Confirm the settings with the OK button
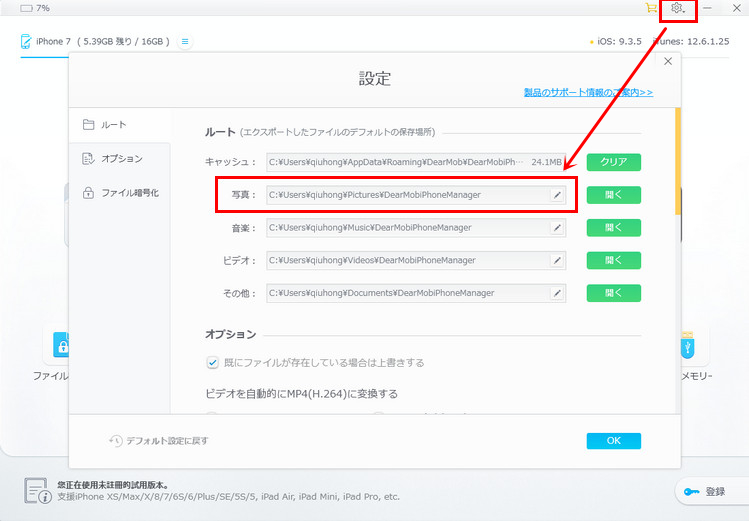Image resolution: width=749 pixels, height=521 pixels. click(613, 441)
